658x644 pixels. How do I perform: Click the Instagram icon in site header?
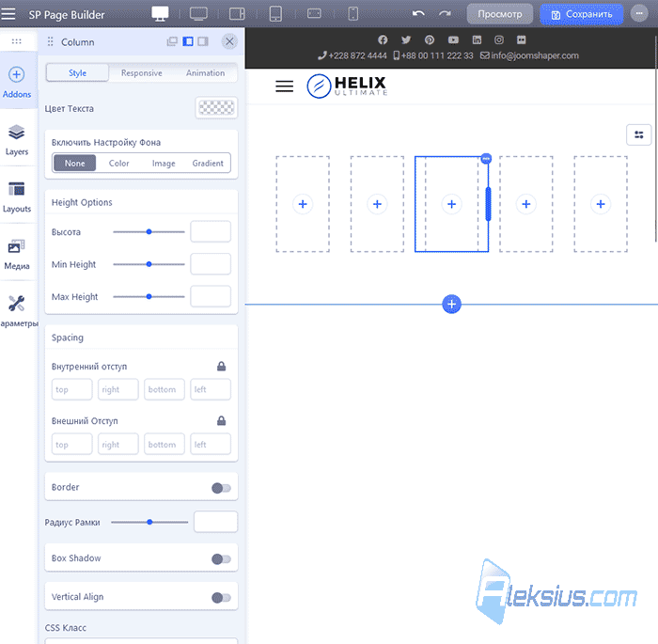[x=499, y=39]
